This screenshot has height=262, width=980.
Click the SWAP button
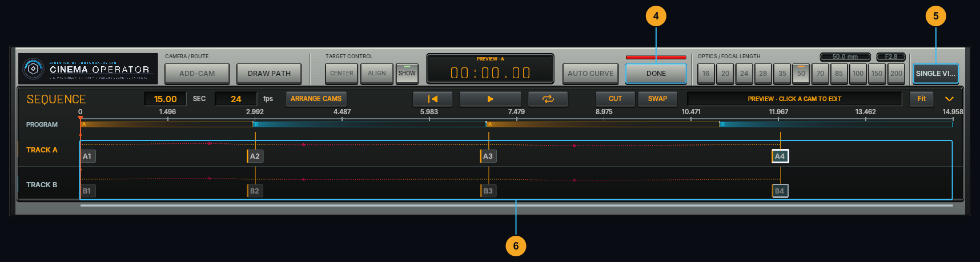click(657, 99)
